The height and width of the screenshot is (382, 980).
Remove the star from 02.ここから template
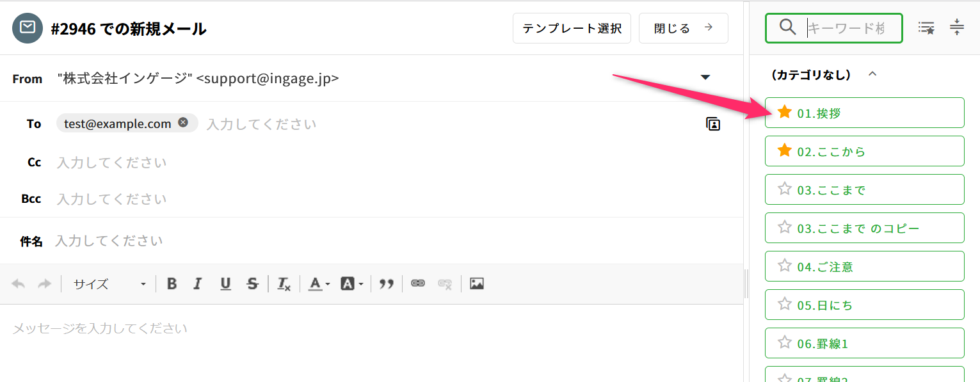(785, 151)
